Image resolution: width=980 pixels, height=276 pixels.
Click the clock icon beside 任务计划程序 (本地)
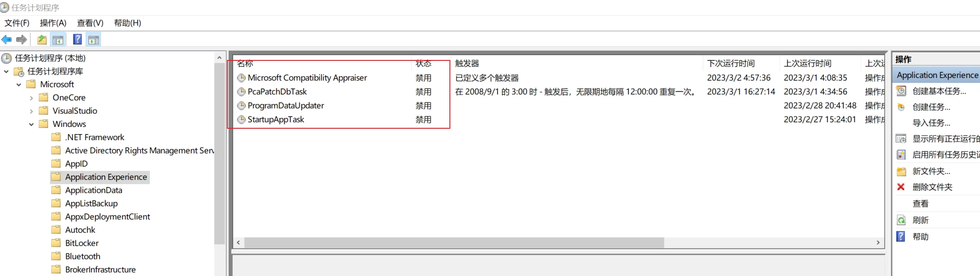click(7, 58)
